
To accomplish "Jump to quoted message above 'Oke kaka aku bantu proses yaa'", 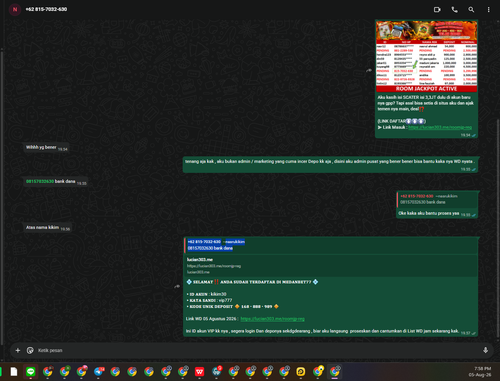I will [437, 199].
